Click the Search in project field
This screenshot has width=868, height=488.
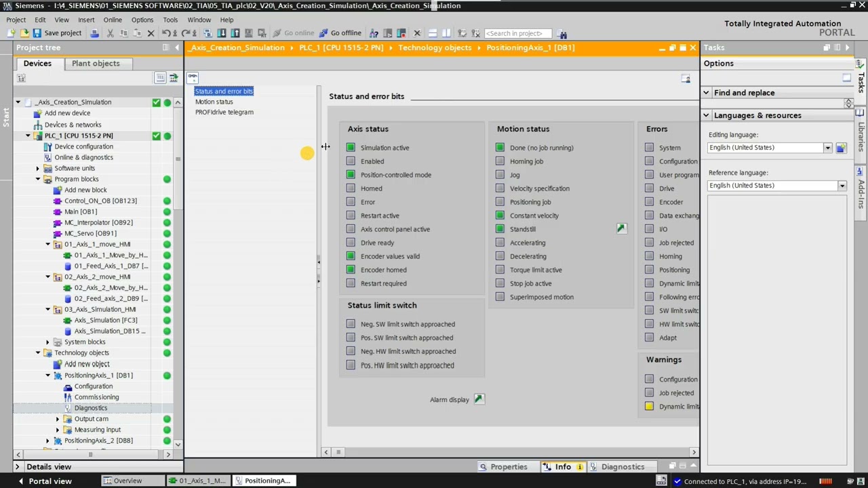517,33
